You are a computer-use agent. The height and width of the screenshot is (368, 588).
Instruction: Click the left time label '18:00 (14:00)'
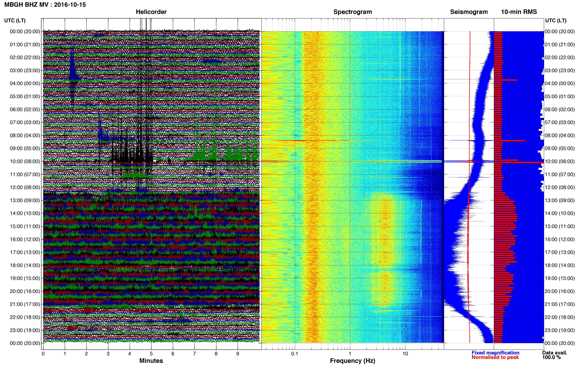25,265
